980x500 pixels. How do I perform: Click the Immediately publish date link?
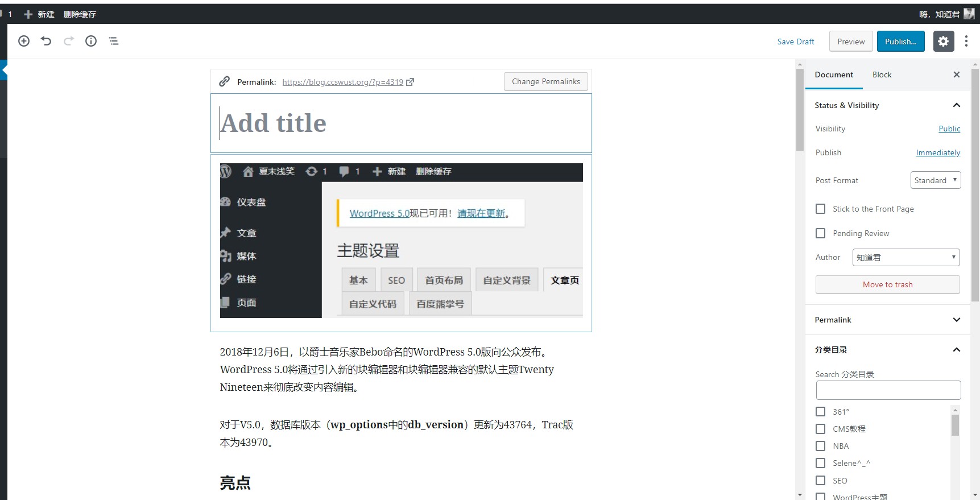click(938, 152)
